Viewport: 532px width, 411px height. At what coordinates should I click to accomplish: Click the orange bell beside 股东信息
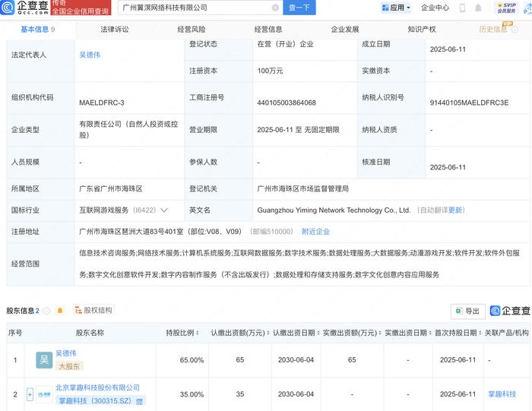tap(60, 310)
